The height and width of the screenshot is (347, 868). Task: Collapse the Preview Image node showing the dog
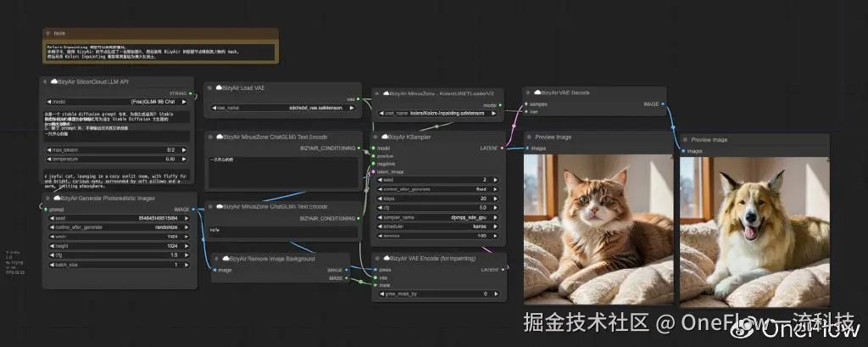click(686, 140)
